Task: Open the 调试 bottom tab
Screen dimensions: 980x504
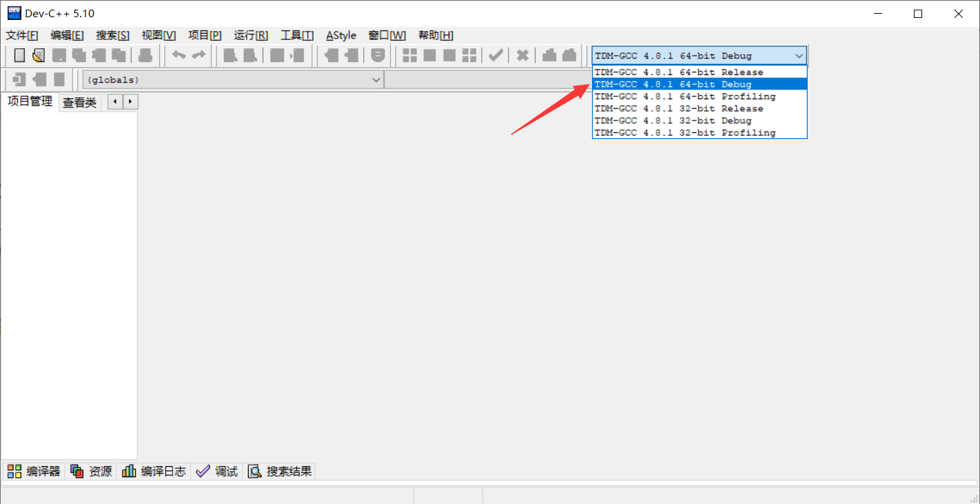Action: point(217,471)
